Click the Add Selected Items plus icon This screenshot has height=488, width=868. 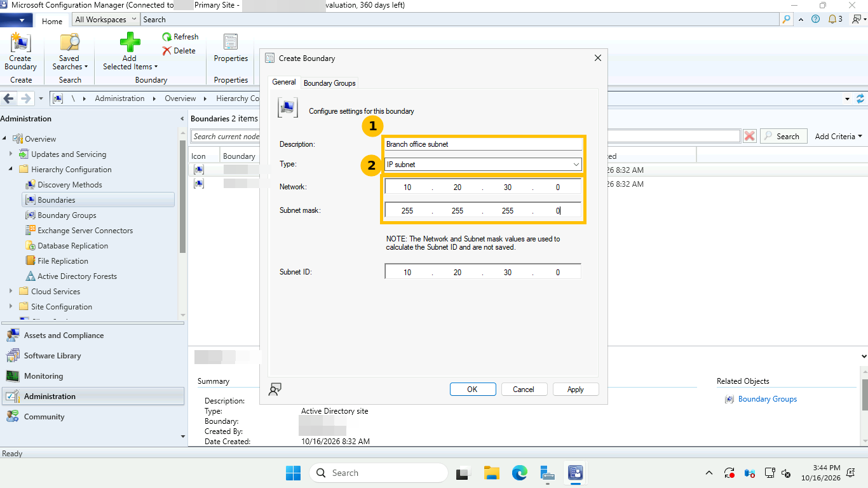click(130, 43)
